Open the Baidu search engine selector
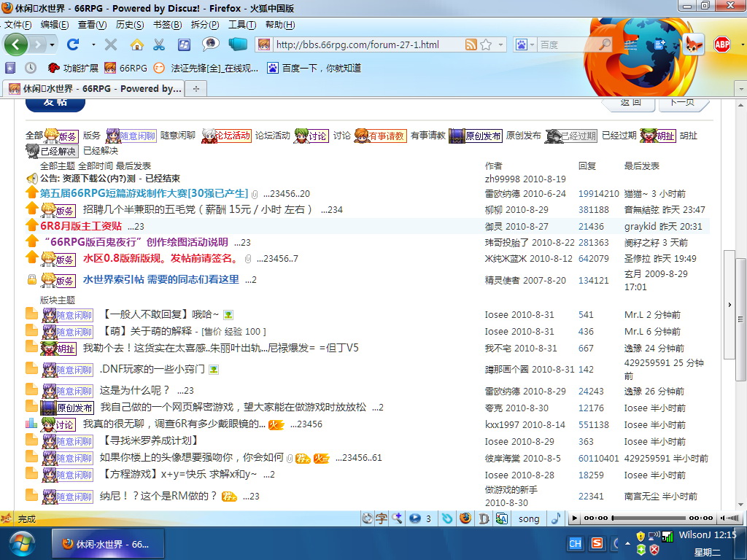Image resolution: width=747 pixels, height=560 pixels. tap(525, 44)
